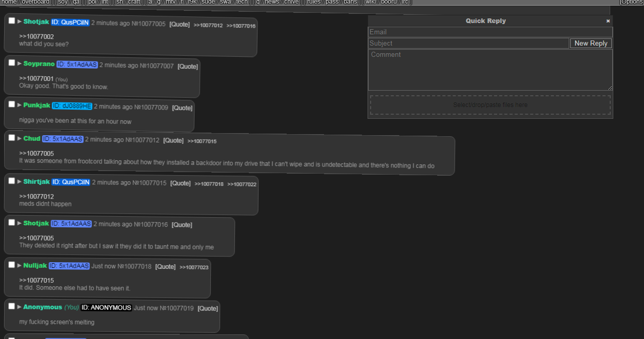Follow backlink >>10077018 in Shirtjak's header

tap(209, 184)
